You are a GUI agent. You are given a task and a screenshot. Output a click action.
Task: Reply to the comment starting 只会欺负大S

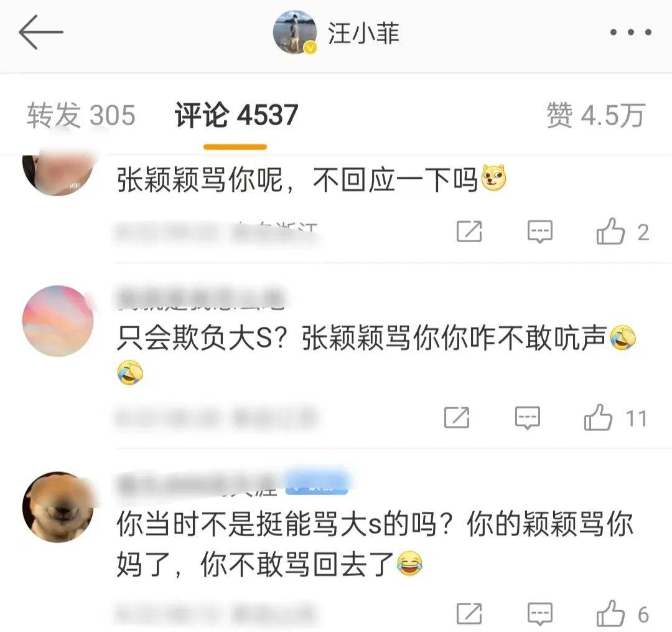click(527, 418)
